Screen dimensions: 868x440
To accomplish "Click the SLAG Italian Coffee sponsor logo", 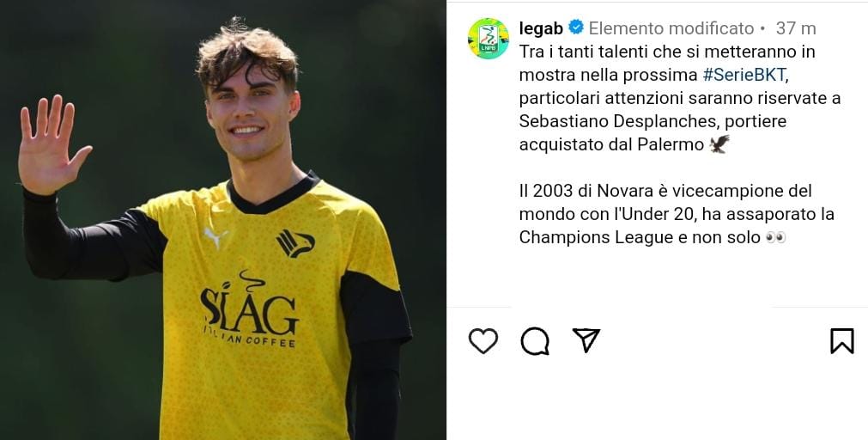I will tap(249, 311).
